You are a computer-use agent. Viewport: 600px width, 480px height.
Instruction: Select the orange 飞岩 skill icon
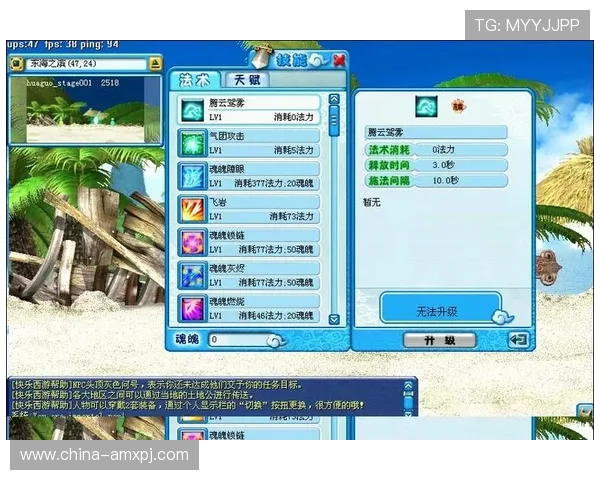192,209
